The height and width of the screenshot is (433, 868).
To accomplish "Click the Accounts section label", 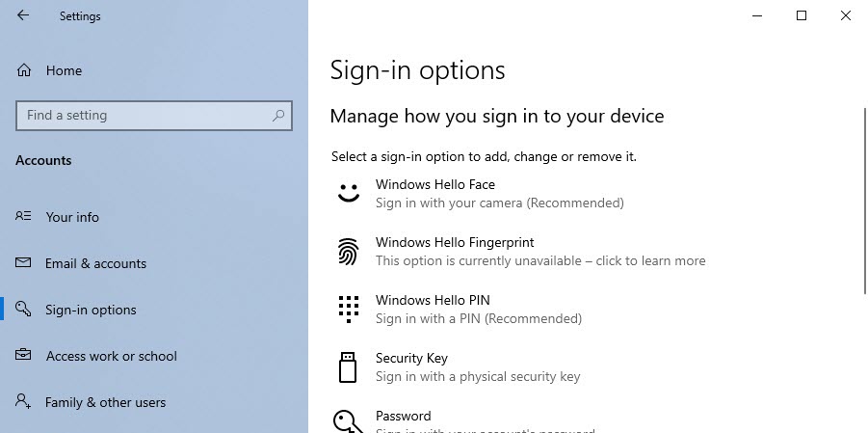I will tap(43, 161).
